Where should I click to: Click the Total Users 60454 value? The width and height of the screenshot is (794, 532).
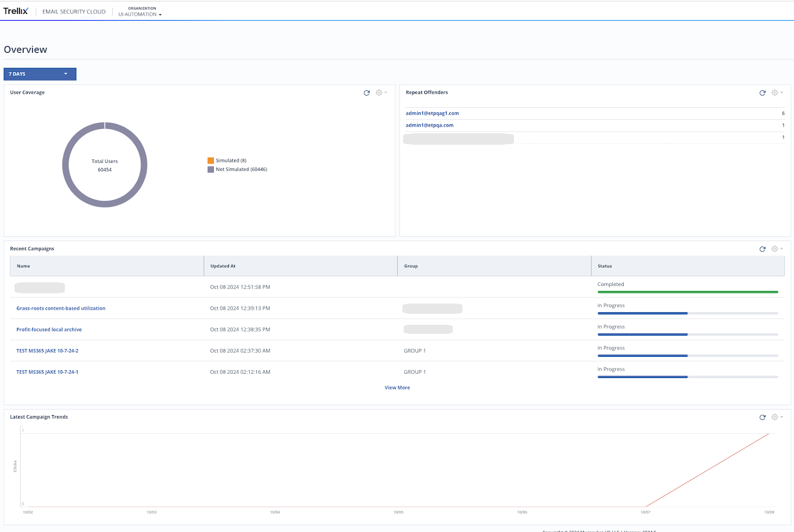tap(105, 170)
